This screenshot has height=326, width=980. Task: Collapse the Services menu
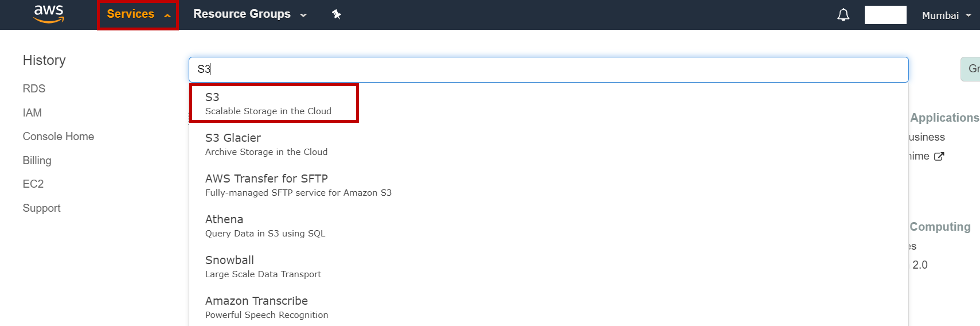(x=138, y=14)
